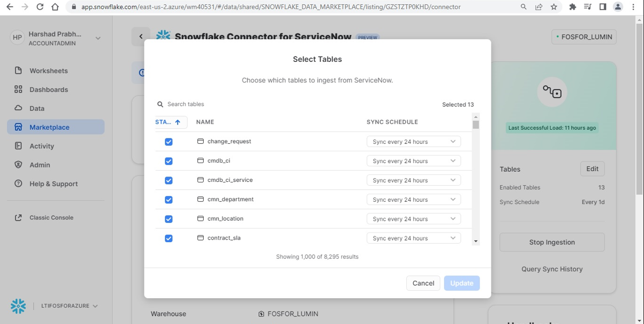
Task: Click the connector pipeline icon in green card
Action: pyautogui.click(x=552, y=92)
